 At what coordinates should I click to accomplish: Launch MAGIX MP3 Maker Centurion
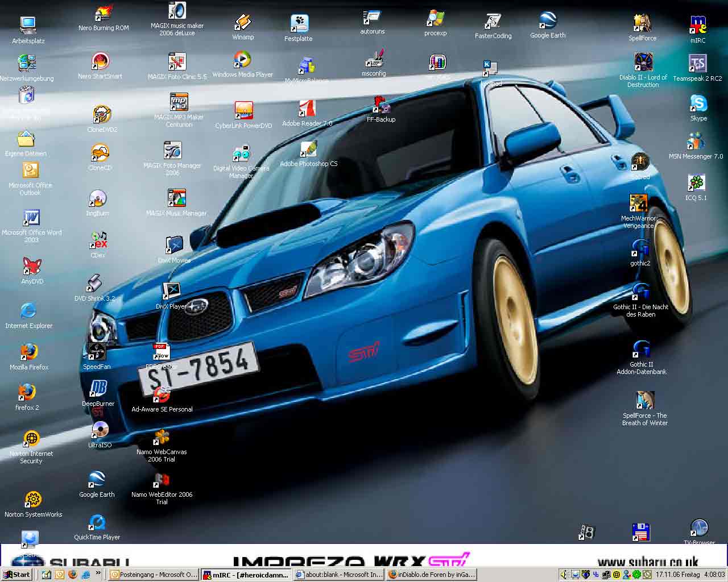179,102
